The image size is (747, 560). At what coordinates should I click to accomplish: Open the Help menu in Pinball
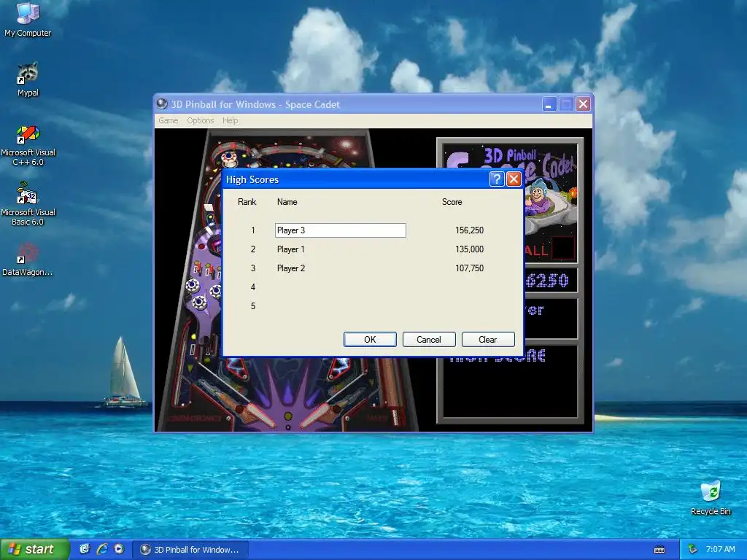tap(230, 120)
